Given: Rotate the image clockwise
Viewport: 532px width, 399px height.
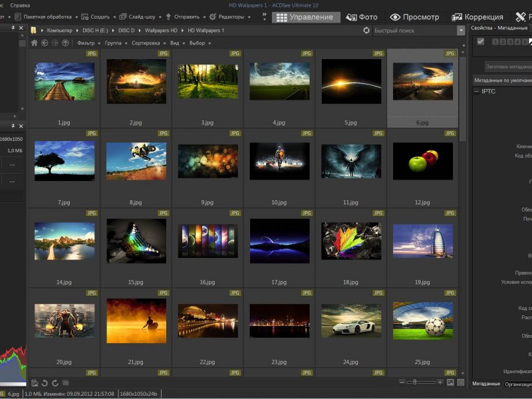Looking at the screenshot, I should pos(55,383).
